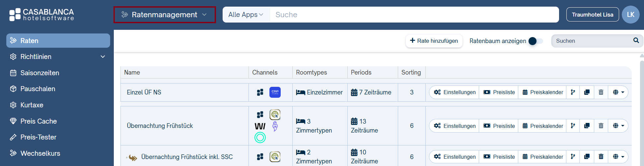Viewport: 644px width, 166px height.
Task: Click the derived-rate arrow icon beside inkl. SSC
Action: (133, 157)
